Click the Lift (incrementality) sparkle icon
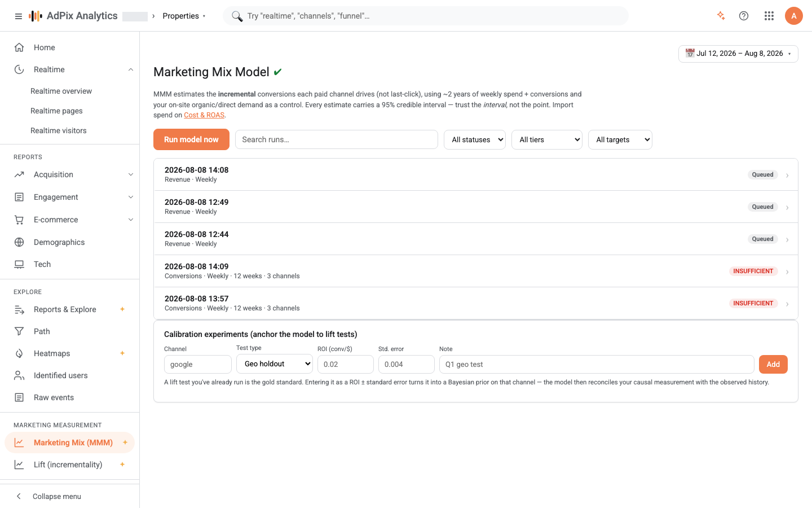The width and height of the screenshot is (812, 508). (x=122, y=465)
